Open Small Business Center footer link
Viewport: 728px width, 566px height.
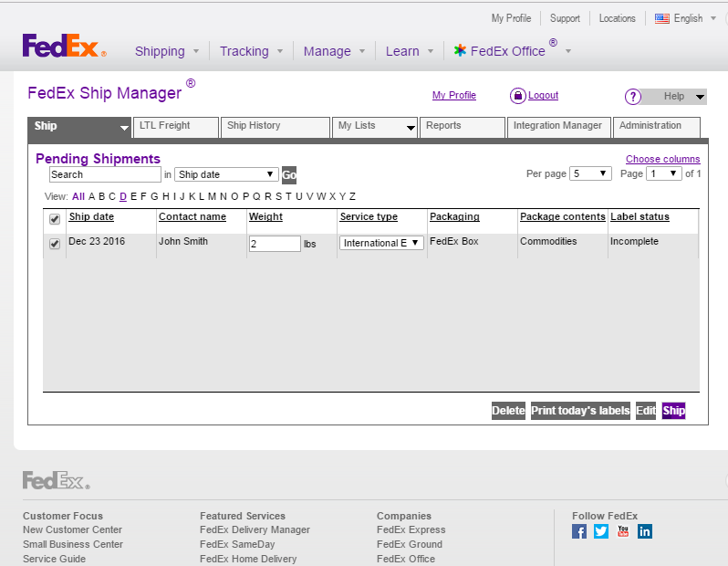pyautogui.click(x=73, y=544)
